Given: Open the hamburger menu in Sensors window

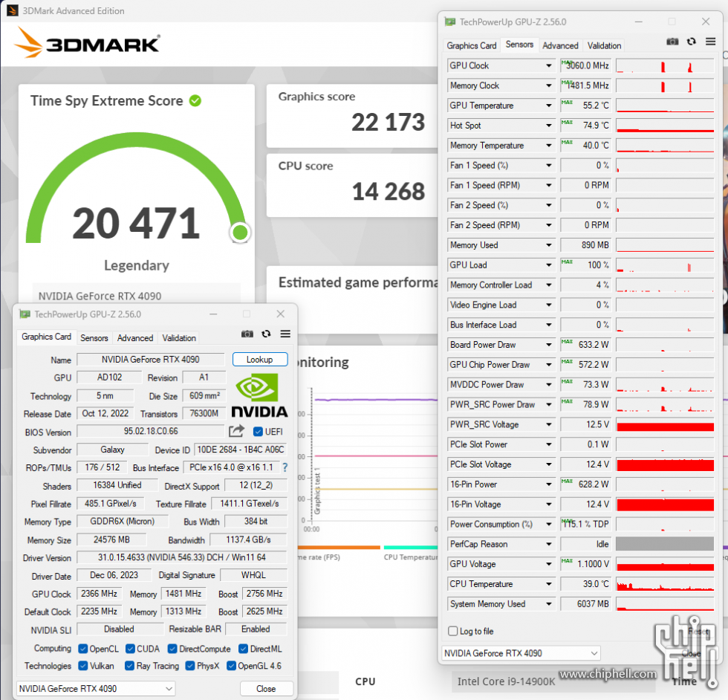Looking at the screenshot, I should coord(710,42).
